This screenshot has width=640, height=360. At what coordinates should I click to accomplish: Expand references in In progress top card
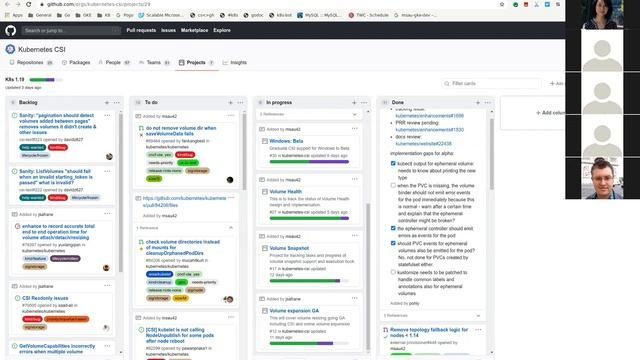click(x=355, y=114)
